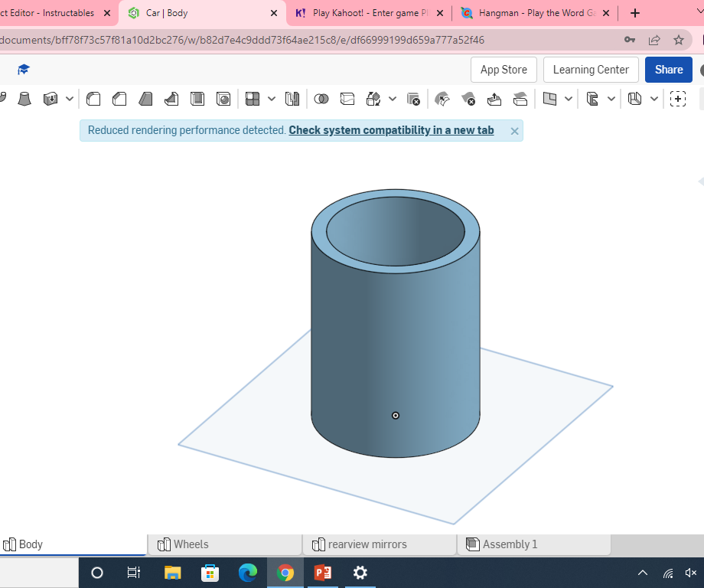Open Microsoft Edge from the taskbar
Viewport: 704px width, 588px height.
coord(247,573)
